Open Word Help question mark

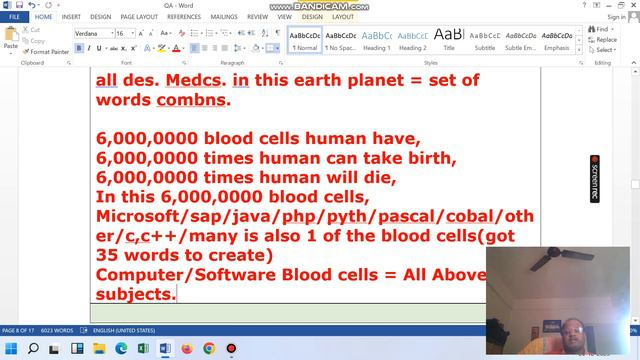(x=584, y=5)
